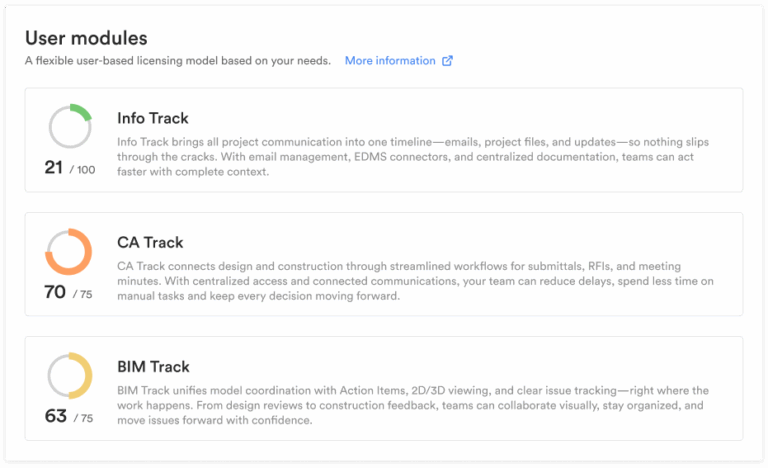
Task: Click the BIM Track 63 / 75 count
Action: coord(69,417)
